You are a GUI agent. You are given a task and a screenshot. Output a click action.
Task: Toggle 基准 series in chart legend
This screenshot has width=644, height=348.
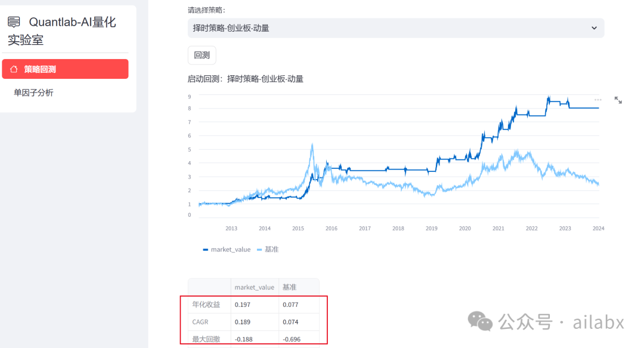click(x=268, y=250)
